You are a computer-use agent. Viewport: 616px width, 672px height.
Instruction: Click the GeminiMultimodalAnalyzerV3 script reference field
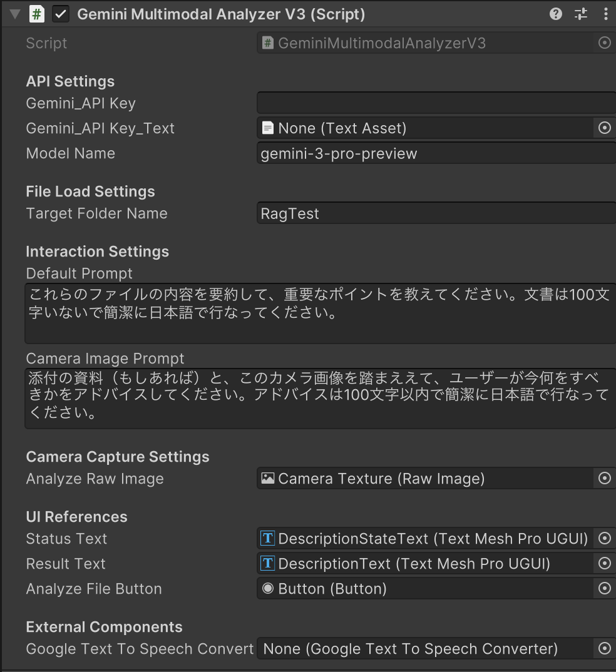tap(426, 43)
